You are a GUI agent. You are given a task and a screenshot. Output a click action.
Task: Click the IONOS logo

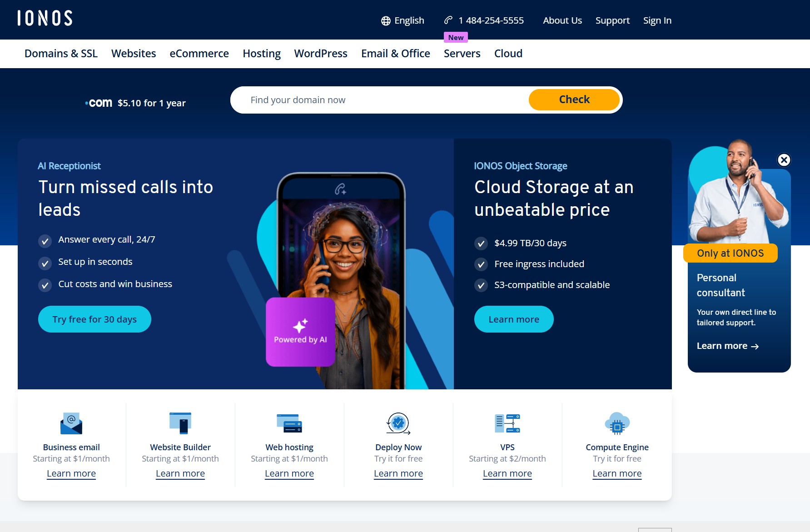click(45, 18)
